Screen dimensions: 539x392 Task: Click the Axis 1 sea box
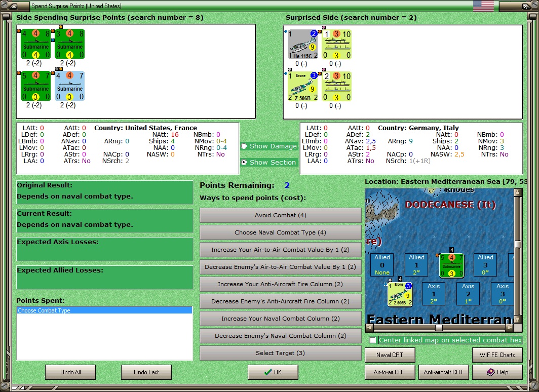434,293
